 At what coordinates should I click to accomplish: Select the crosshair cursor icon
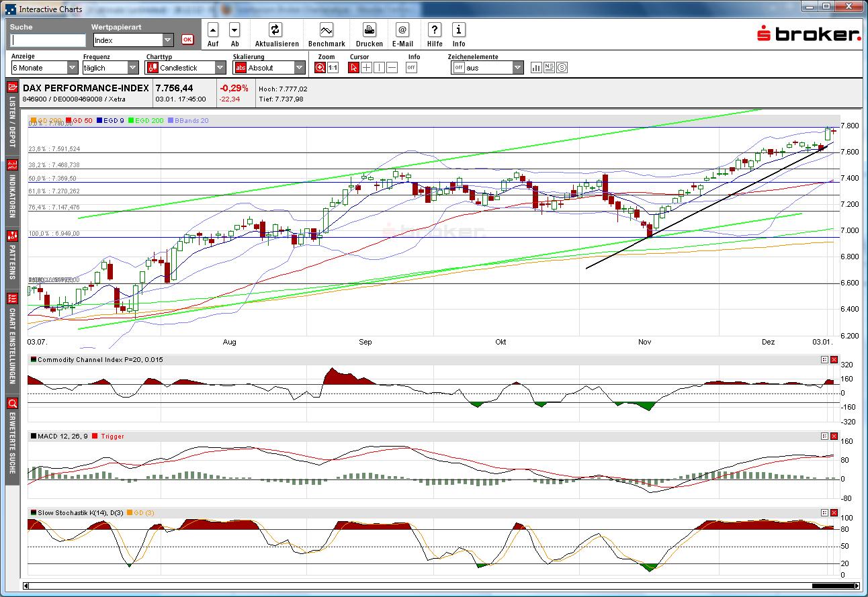point(366,68)
